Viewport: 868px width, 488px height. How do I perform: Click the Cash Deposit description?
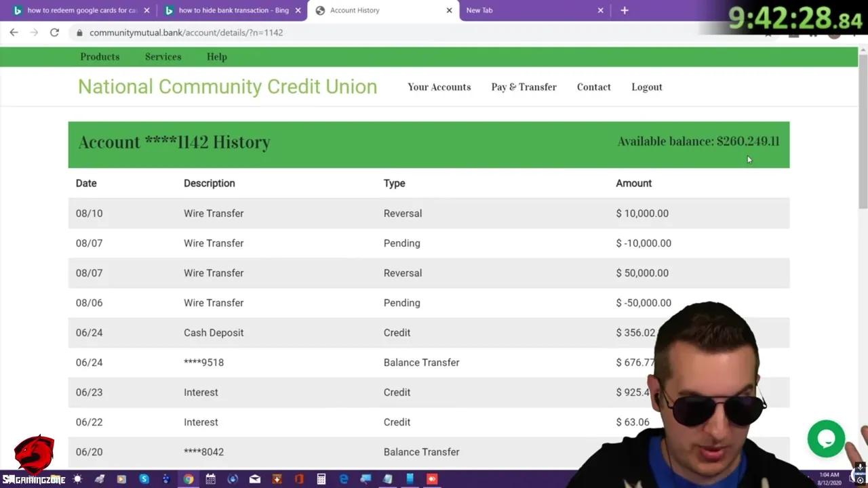pyautogui.click(x=214, y=332)
